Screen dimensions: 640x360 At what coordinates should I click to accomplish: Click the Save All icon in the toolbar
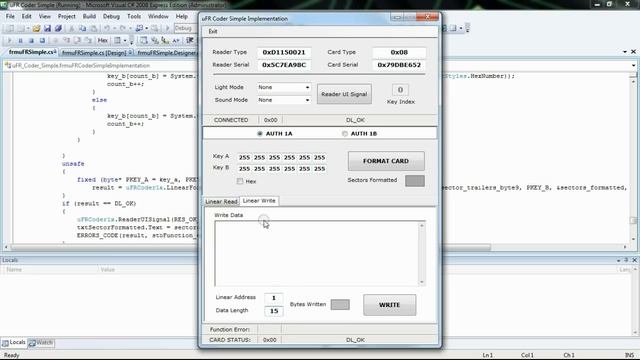[58, 28]
